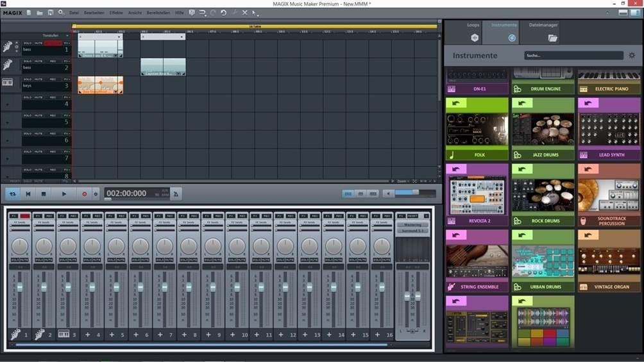Stop playback
The image size is (644, 362).
[44, 193]
